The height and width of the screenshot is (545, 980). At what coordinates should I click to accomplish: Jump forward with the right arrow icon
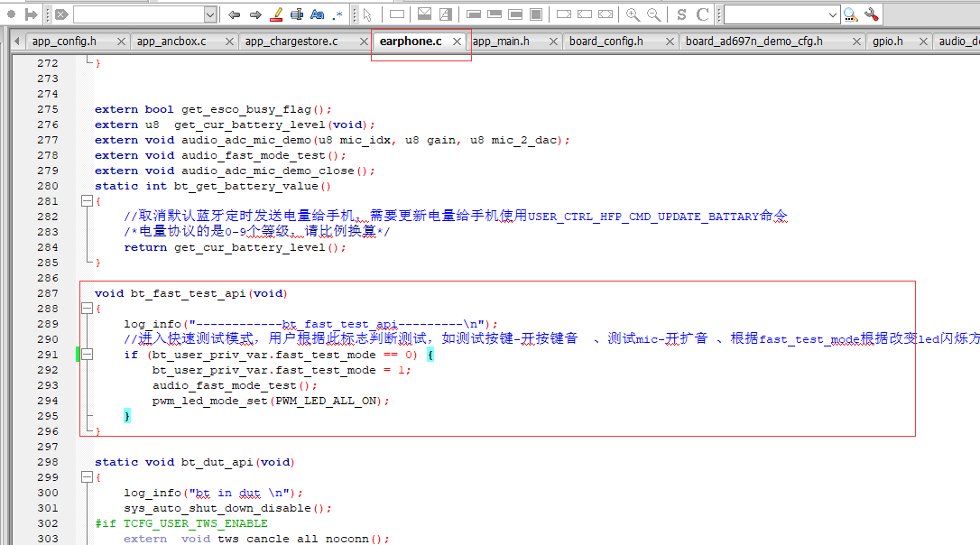coord(255,14)
